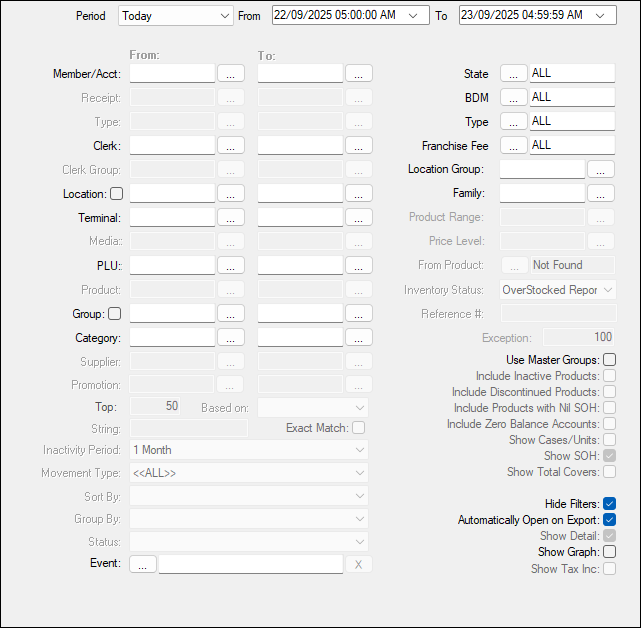The image size is (641, 628).
Task: Open the Clerk From lookup button
Action: click(230, 146)
